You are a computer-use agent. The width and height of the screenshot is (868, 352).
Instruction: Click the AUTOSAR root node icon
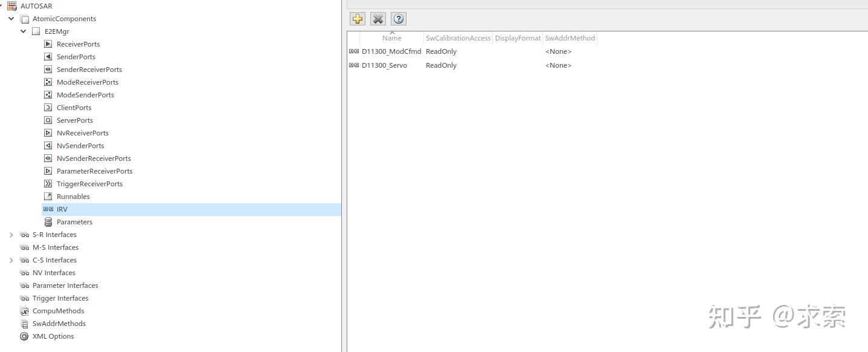12,6
